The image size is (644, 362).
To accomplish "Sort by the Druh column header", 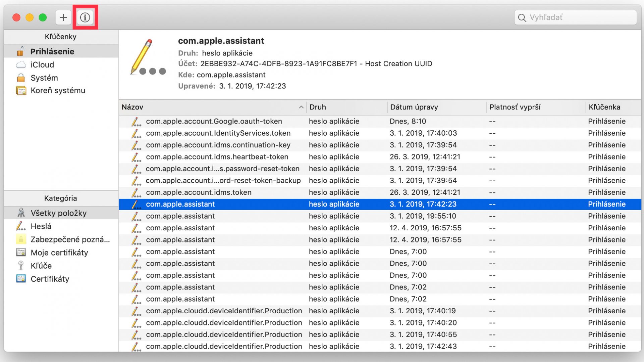I will [347, 107].
